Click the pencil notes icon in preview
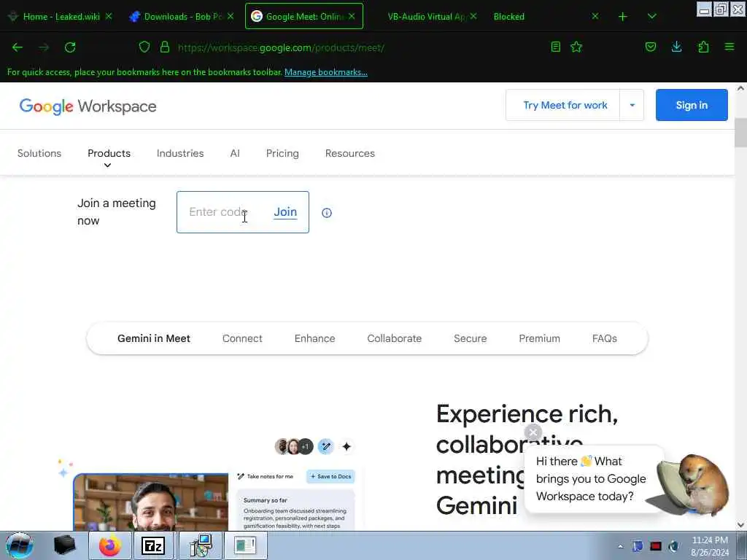The height and width of the screenshot is (560, 747). tap(326, 447)
